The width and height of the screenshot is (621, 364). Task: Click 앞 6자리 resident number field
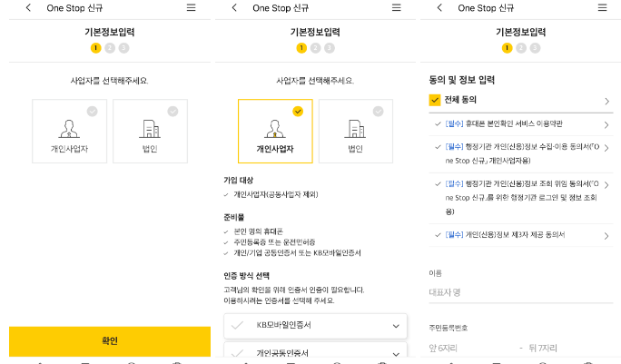(x=471, y=349)
